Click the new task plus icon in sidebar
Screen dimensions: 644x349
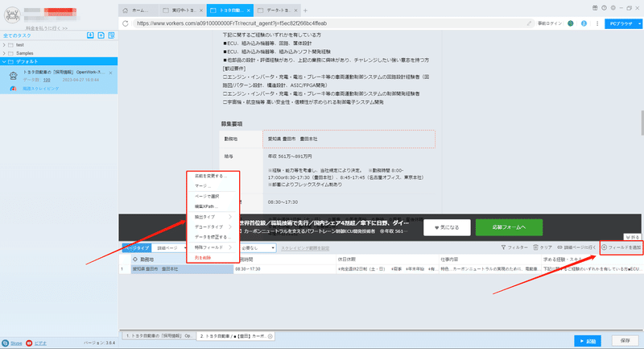pos(101,35)
